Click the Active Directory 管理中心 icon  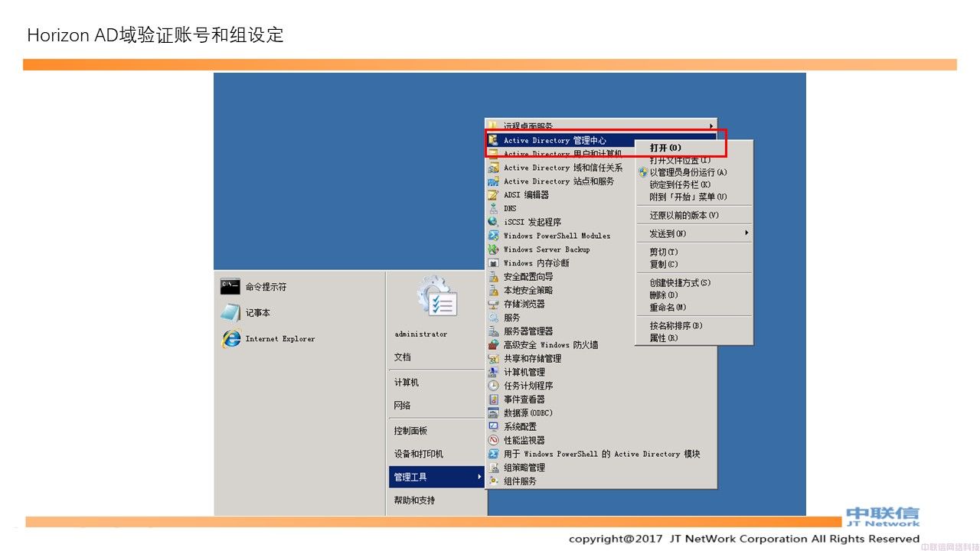tap(494, 141)
